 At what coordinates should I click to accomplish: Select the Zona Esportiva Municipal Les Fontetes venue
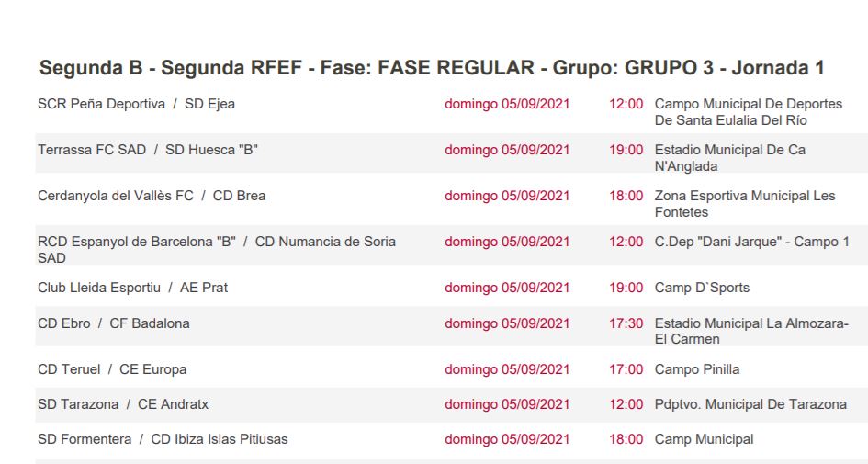pos(744,204)
